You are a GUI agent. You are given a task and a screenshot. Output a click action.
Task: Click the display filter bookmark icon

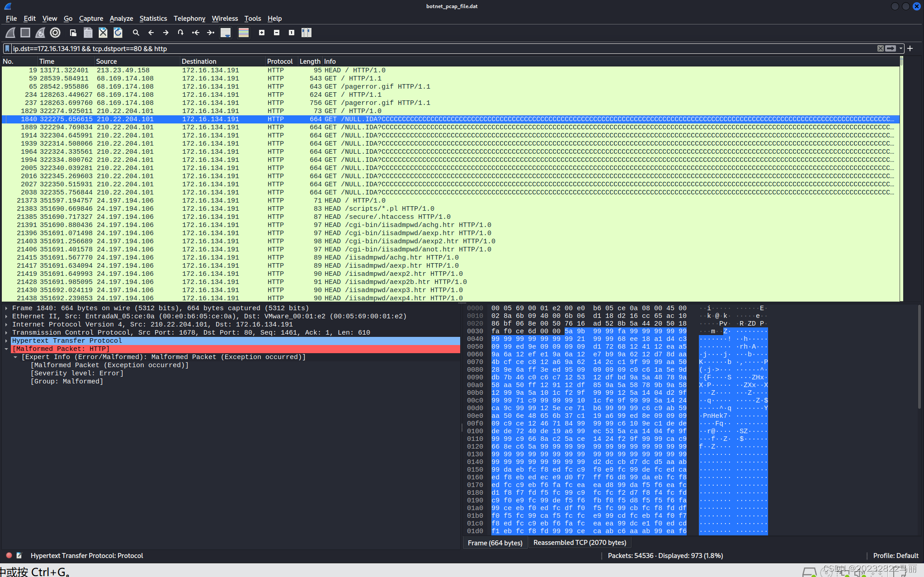[7, 48]
